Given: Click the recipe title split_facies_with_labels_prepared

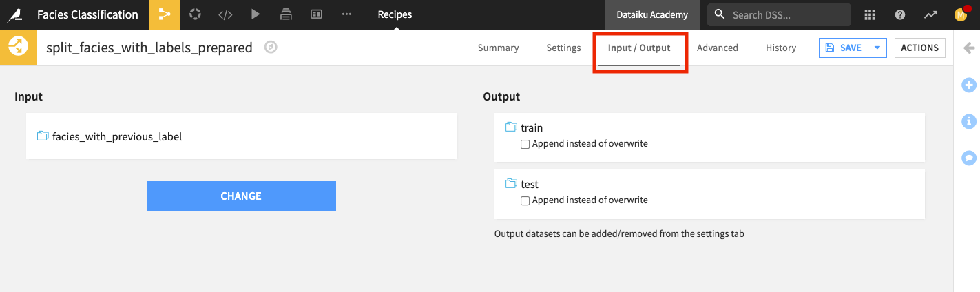Looking at the screenshot, I should (x=149, y=48).
